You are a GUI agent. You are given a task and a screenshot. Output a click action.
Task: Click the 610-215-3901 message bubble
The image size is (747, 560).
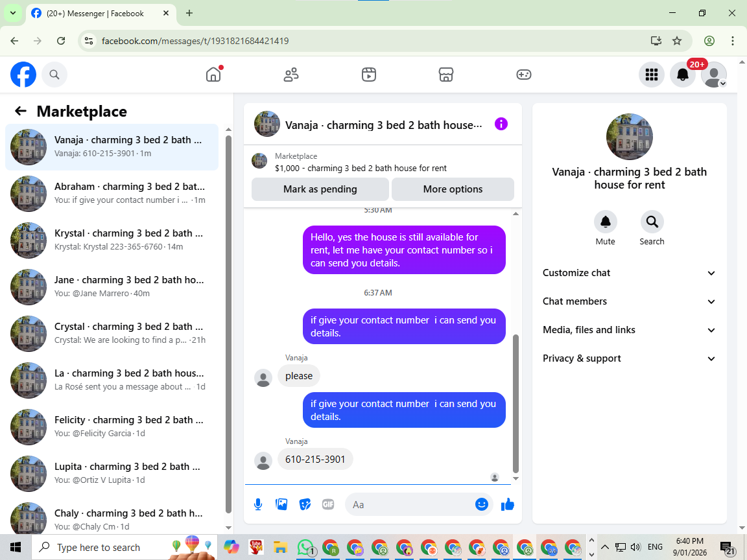[315, 459]
